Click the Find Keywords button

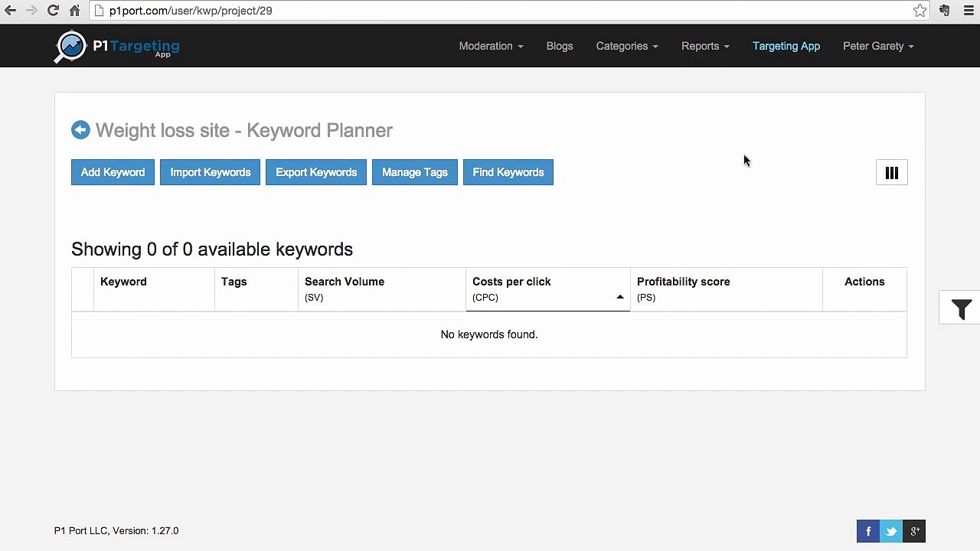(508, 172)
